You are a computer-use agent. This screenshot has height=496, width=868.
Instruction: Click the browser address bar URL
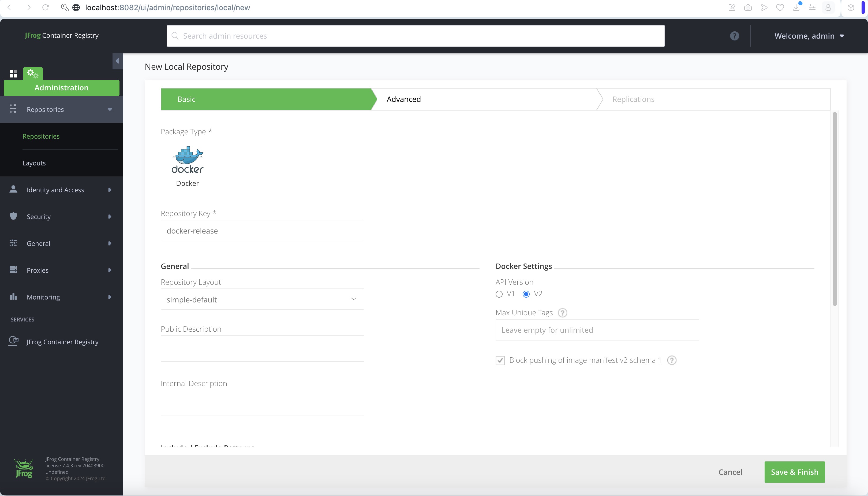(167, 7)
